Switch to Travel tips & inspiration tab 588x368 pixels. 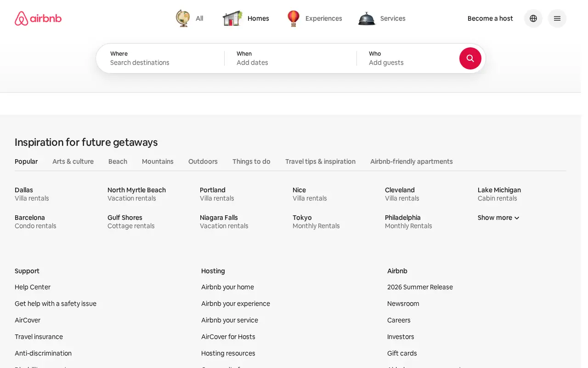(320, 161)
